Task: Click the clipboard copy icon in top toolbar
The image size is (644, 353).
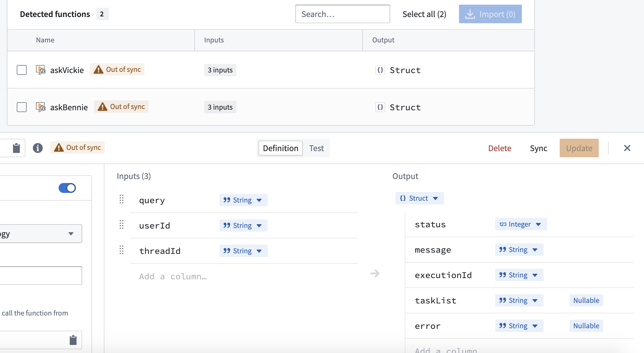Action: point(16,148)
